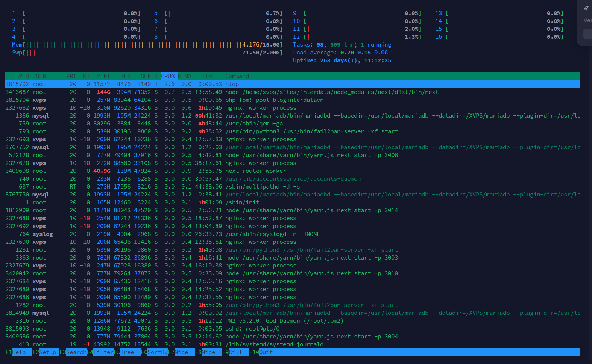The height and width of the screenshot is (364, 592).
Task: Click CPU 12 meter showing 1.3%
Action: click(x=357, y=37)
